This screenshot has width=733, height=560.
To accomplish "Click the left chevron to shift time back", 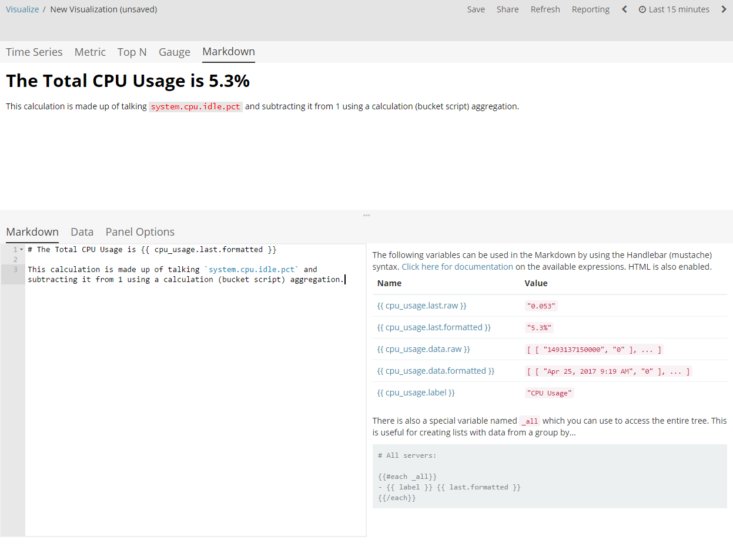I will click(624, 9).
